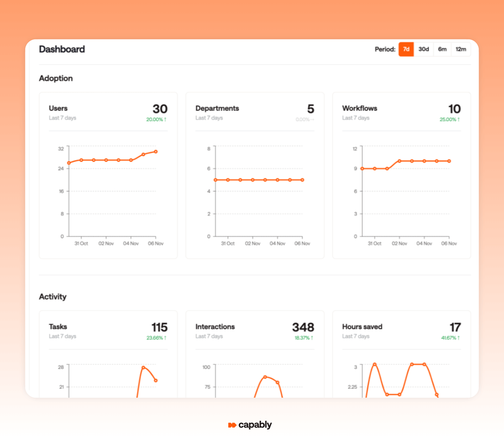The height and width of the screenshot is (437, 504).
Task: Click the 41.67% growth indicator
Action: coord(450,338)
